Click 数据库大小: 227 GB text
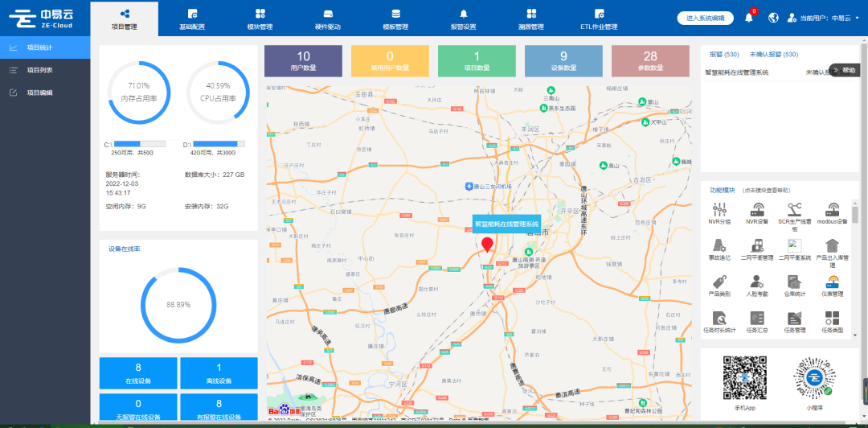This screenshot has width=868, height=428. tap(215, 174)
